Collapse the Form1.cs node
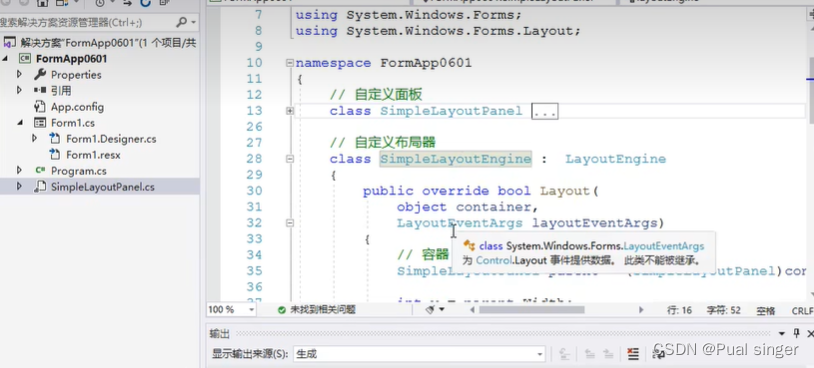The width and height of the screenshot is (814, 368). [x=20, y=123]
